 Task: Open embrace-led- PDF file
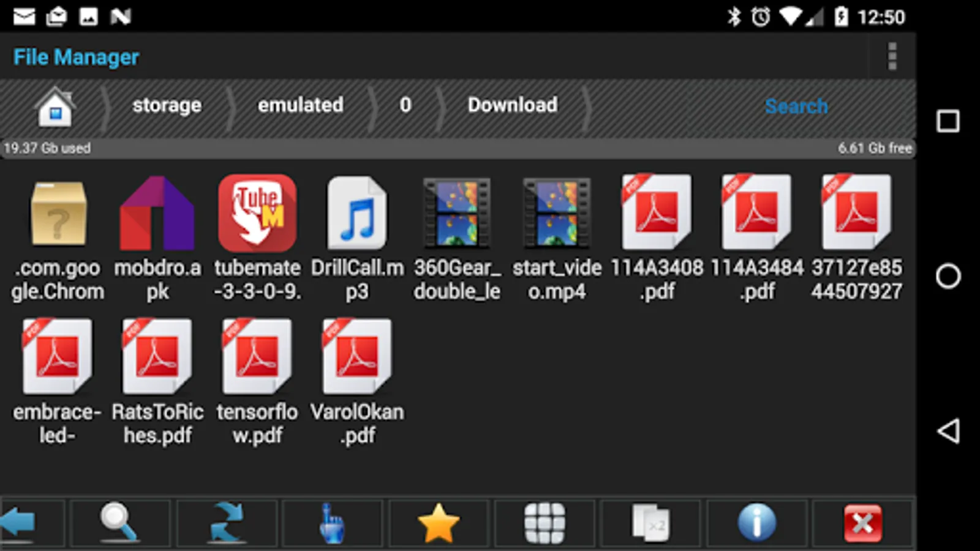pos(58,383)
